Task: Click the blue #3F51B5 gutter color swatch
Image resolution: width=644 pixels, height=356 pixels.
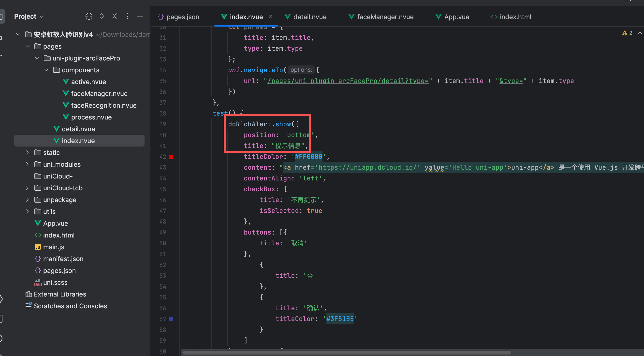Action: [171, 319]
